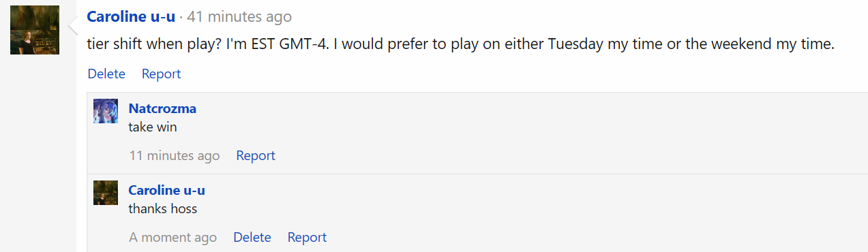Click empty area of Natcrozma's reply box
868x252 pixels.
pos(545,133)
